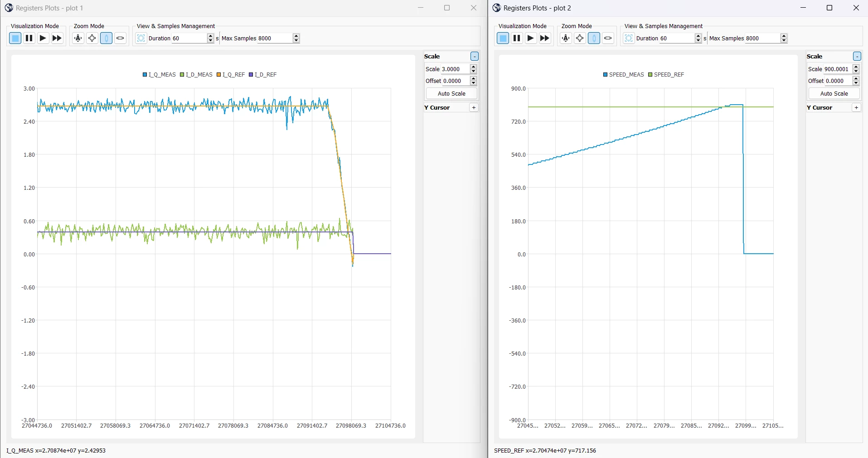Click fit-to-view icon beside Duration in plot 1
The image size is (868, 458).
[x=141, y=38]
